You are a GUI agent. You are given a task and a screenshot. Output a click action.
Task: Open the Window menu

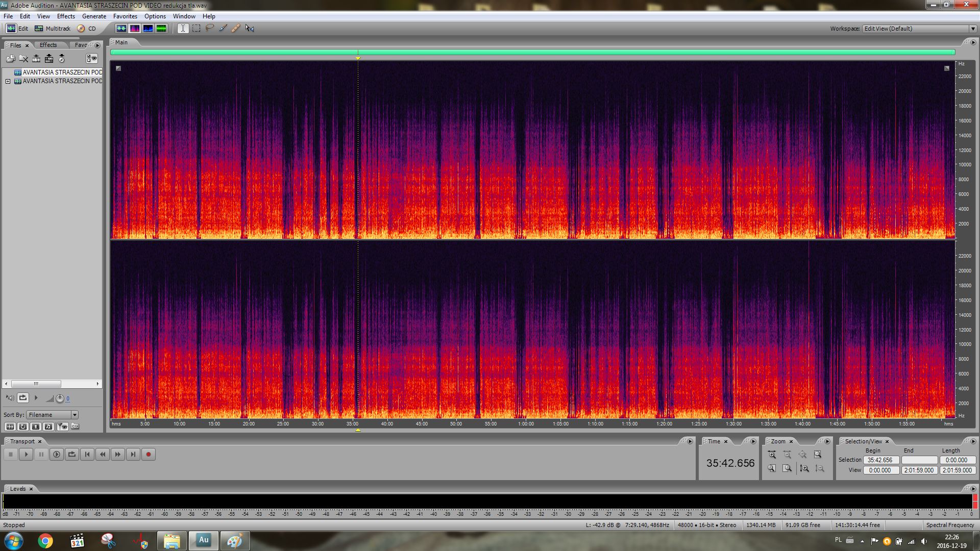click(184, 16)
